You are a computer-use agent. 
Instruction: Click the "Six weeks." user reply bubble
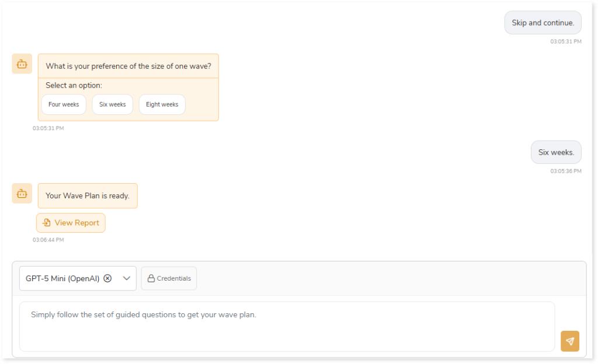pyautogui.click(x=556, y=152)
